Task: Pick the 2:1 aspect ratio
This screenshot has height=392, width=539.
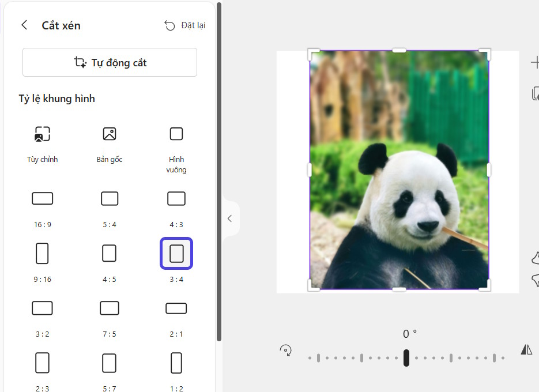Action: pos(176,308)
